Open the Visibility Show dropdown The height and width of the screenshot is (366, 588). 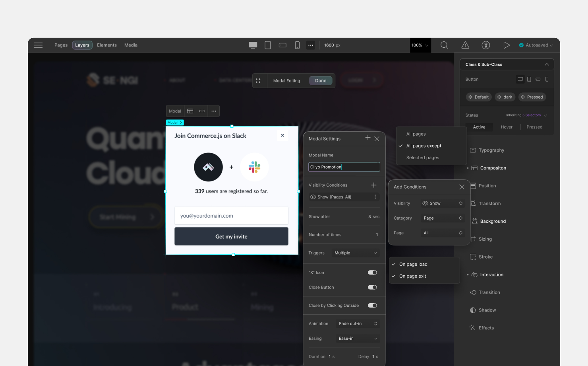click(x=443, y=203)
